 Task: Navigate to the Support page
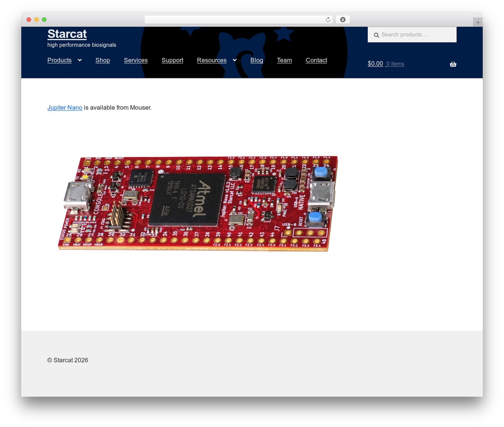click(172, 60)
